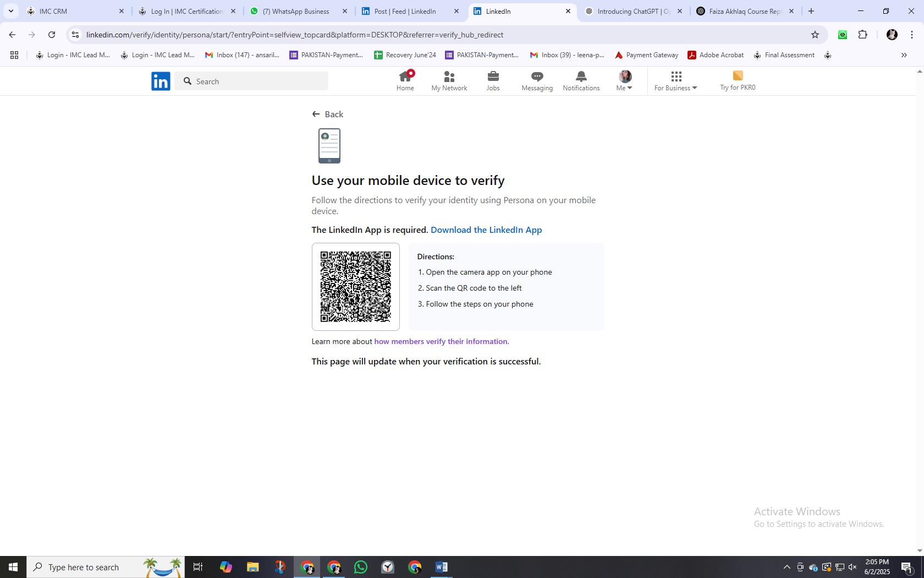
Task: Open Copilot from the taskbar
Action: click(x=226, y=567)
